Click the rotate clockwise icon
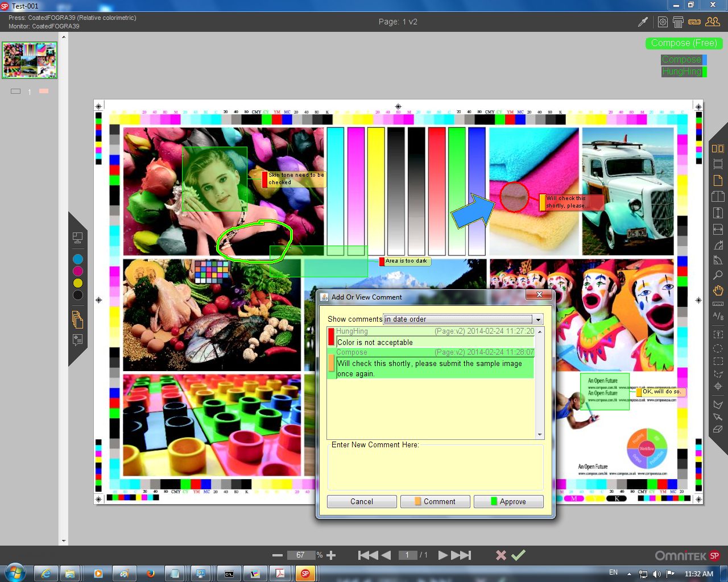728x582 pixels. click(x=718, y=245)
